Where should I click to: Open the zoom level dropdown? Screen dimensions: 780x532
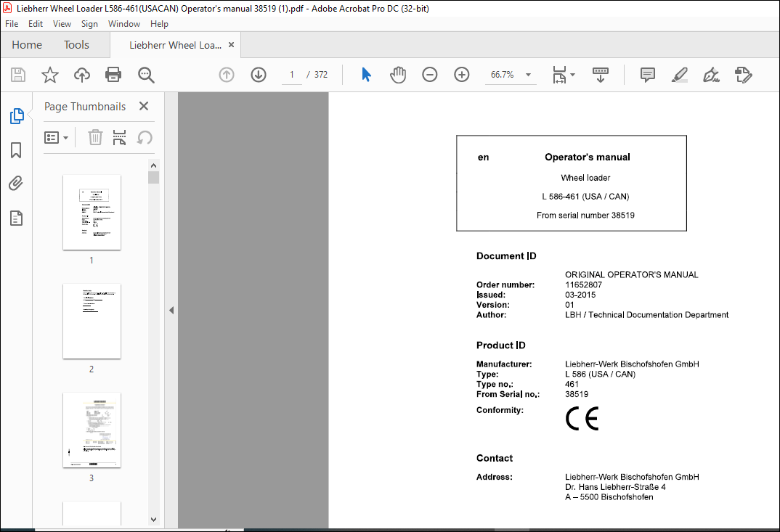(528, 75)
